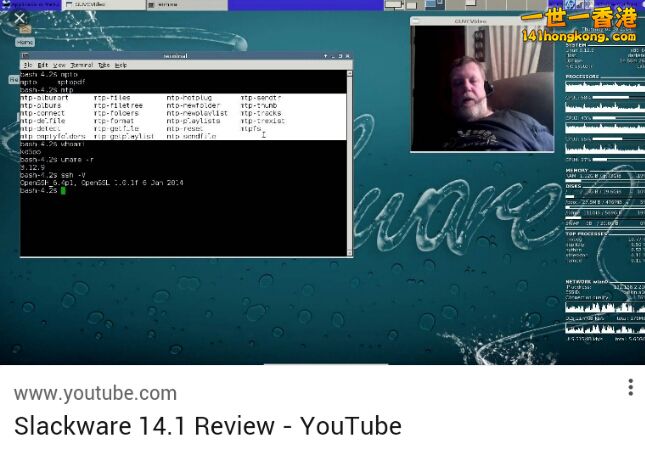
Task: Click the 'bash-4.2$ uname -r' command line
Action: click(57, 159)
